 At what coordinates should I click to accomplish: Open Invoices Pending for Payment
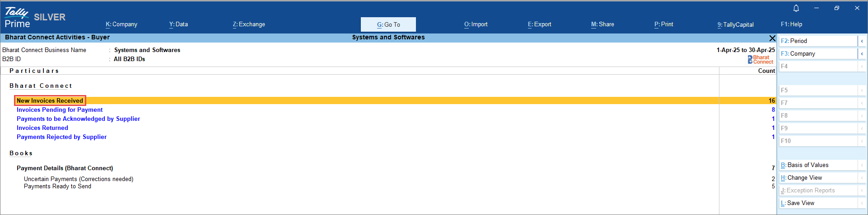[60, 110]
